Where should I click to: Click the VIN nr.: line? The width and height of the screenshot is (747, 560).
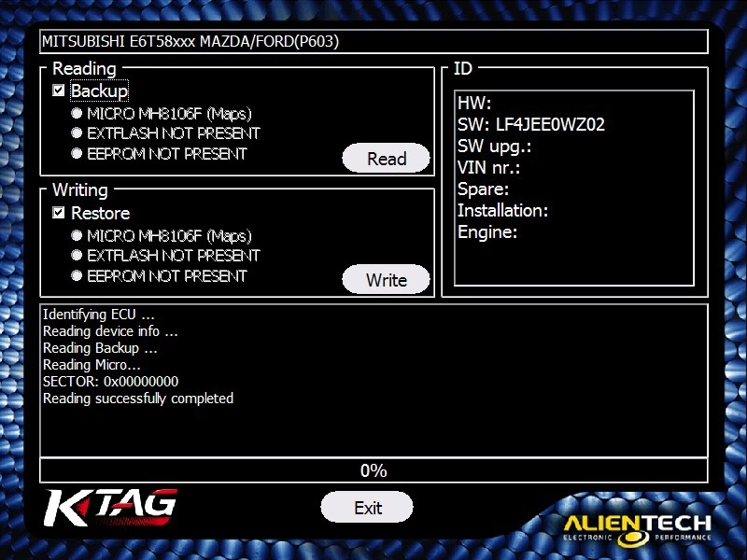pos(488,168)
